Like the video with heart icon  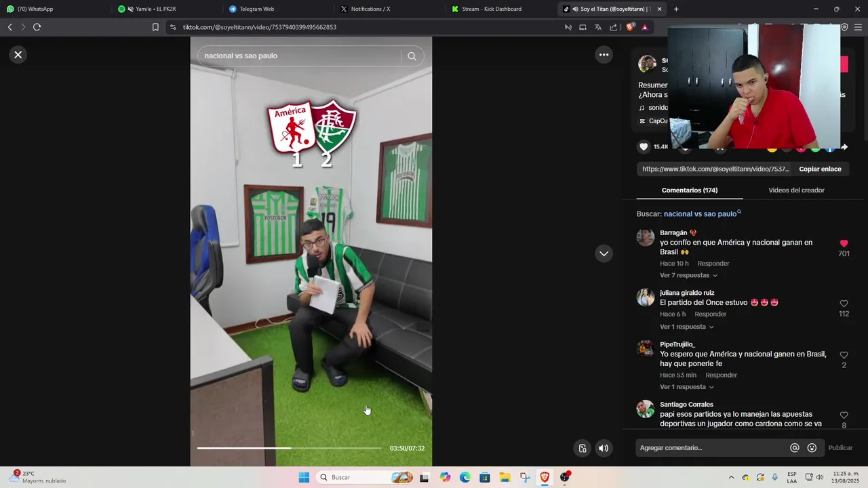(x=644, y=146)
